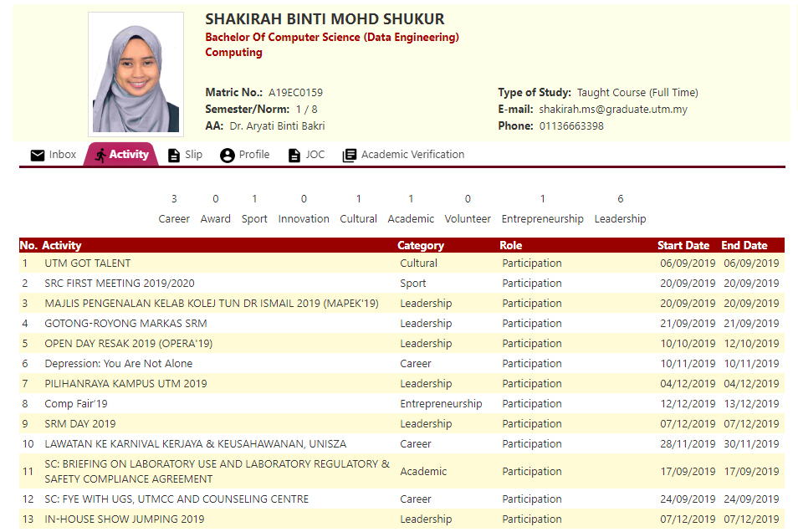Click the document icon beside Slip
798x532 pixels.
pyautogui.click(x=174, y=155)
